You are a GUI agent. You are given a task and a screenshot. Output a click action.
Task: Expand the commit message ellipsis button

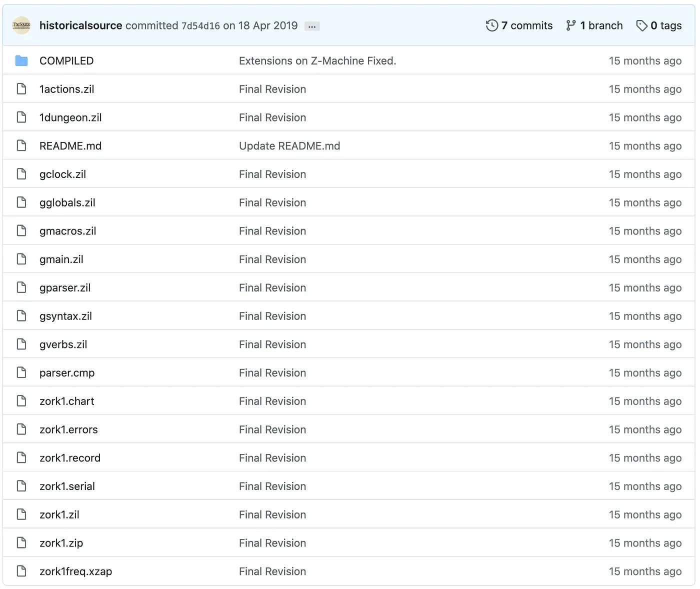pos(312,26)
